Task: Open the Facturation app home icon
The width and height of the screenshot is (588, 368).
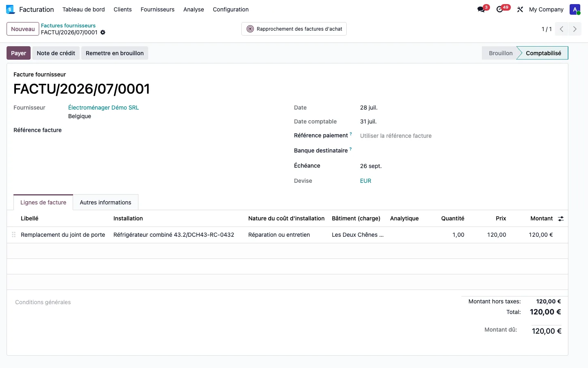Action: pyautogui.click(x=11, y=9)
